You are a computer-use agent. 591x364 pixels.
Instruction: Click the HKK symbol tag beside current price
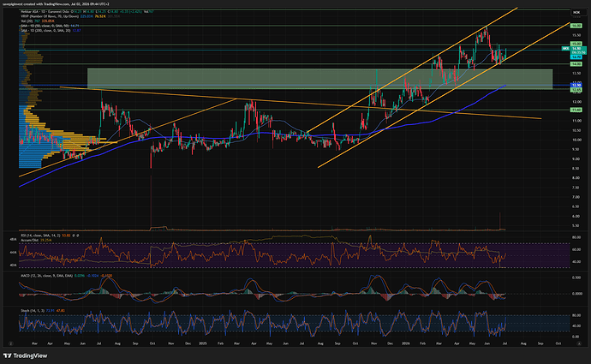(565, 49)
